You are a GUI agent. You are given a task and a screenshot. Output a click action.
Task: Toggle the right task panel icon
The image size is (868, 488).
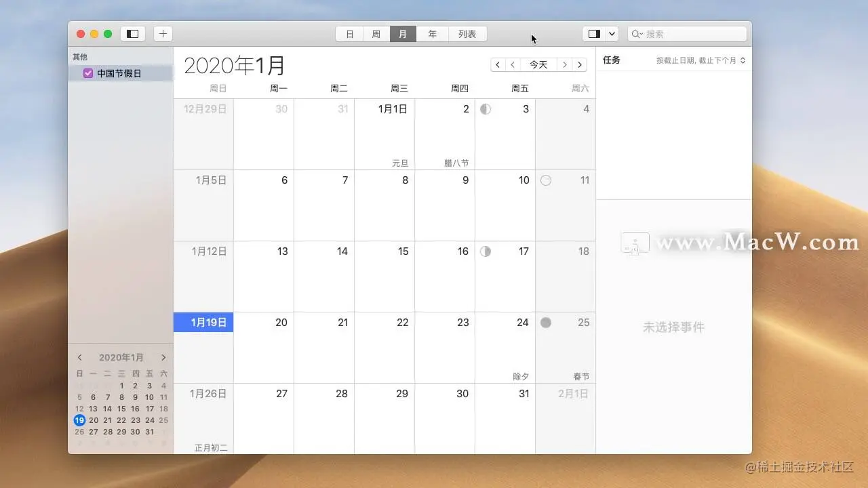click(x=594, y=34)
